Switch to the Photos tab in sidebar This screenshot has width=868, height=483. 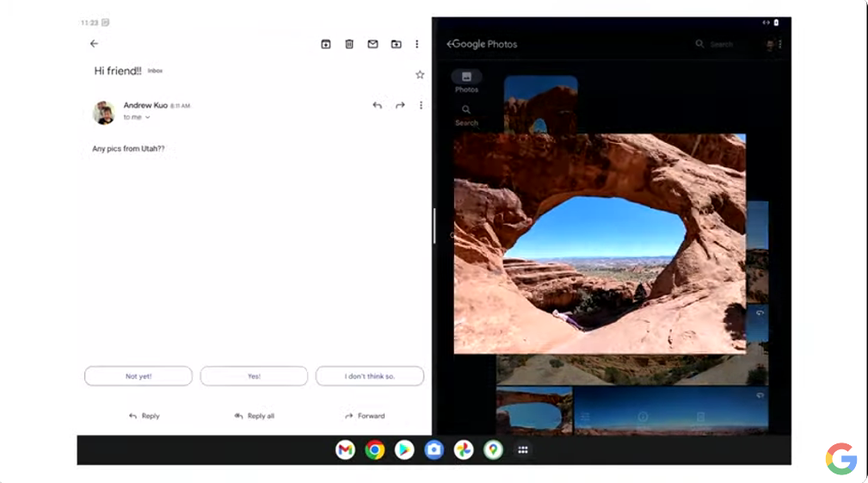[x=466, y=82]
